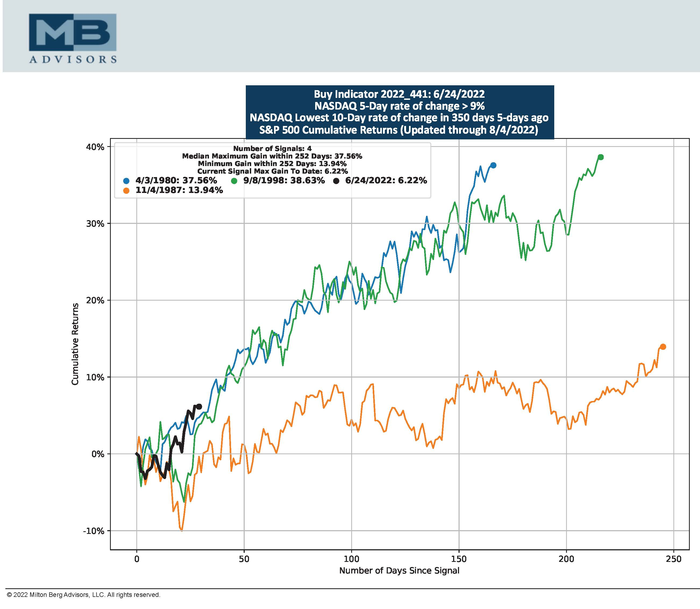Click the 'Cumulative Returns' y-axis label
This screenshot has height=609, width=700.
[75, 344]
